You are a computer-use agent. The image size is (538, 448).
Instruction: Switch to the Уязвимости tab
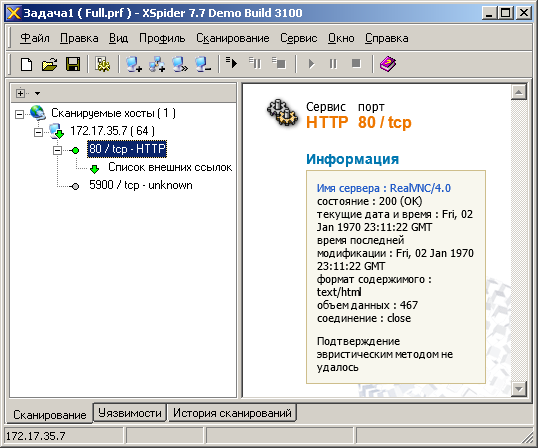(x=130, y=413)
